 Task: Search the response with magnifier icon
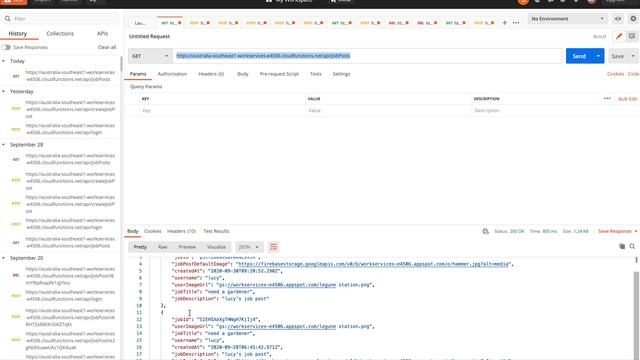point(632,247)
